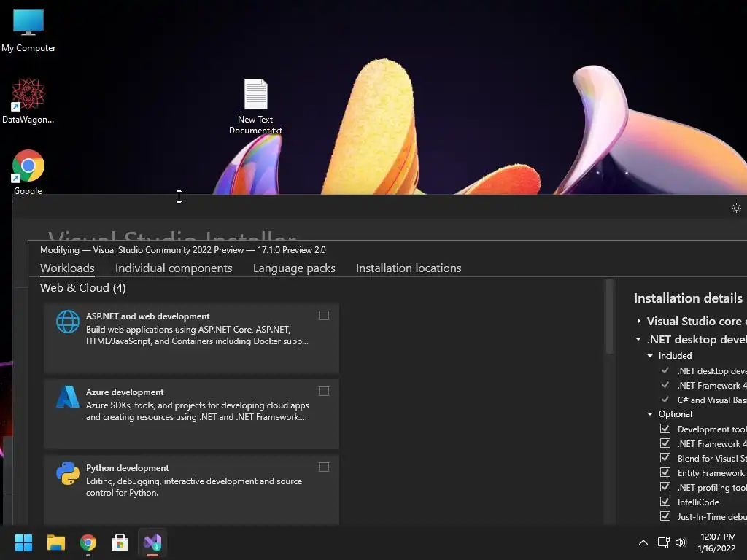747x560 pixels.
Task: Select Azure development card title
Action: [125, 392]
